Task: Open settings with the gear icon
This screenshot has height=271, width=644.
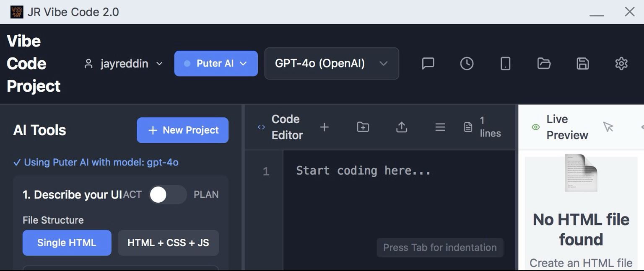Action: tap(621, 64)
